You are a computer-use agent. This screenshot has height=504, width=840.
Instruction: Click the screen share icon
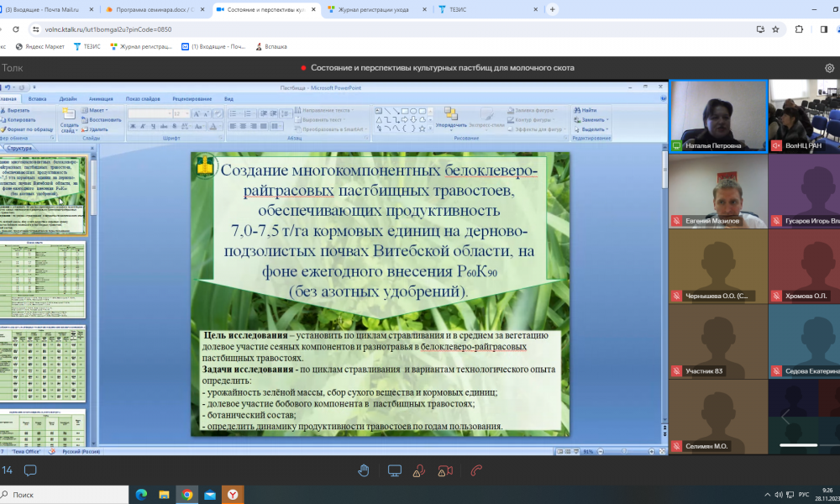coord(394,470)
